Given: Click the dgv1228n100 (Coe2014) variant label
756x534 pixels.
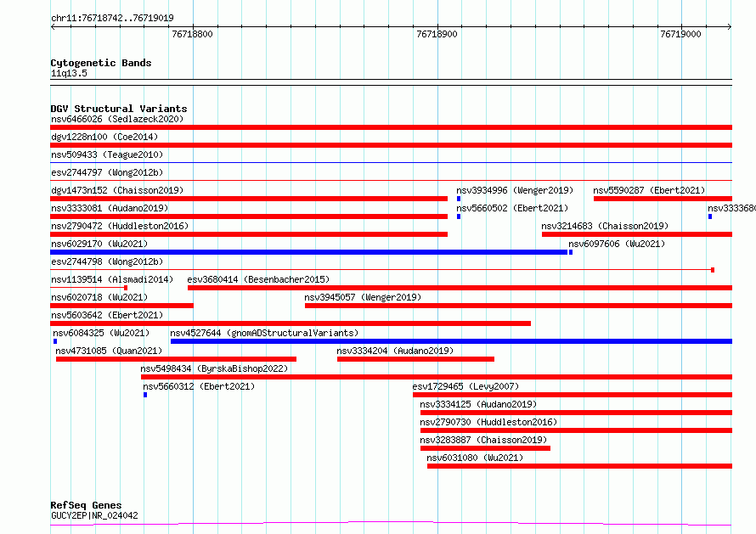Looking at the screenshot, I should (x=104, y=137).
